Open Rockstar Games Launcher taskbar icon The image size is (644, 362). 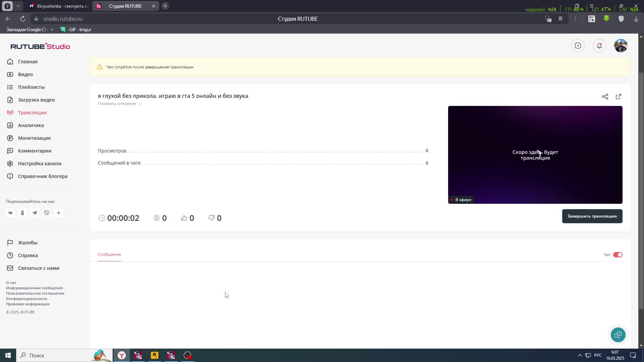click(x=155, y=355)
